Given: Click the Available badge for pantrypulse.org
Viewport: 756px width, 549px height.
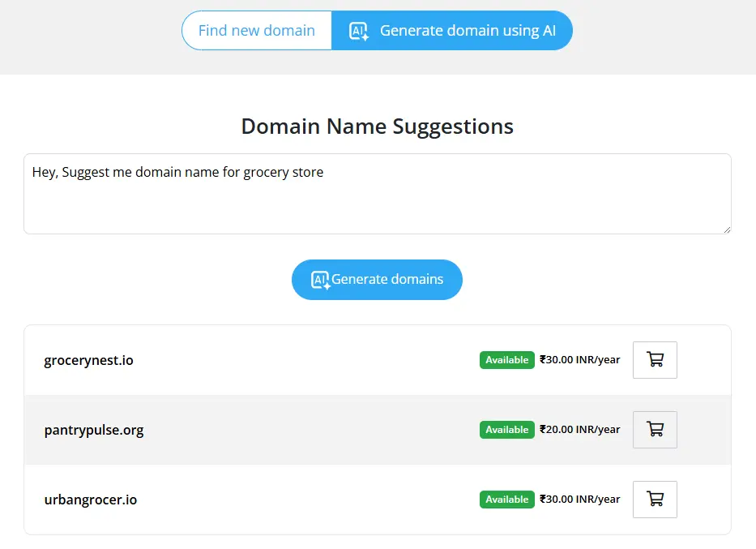Looking at the screenshot, I should point(506,429).
